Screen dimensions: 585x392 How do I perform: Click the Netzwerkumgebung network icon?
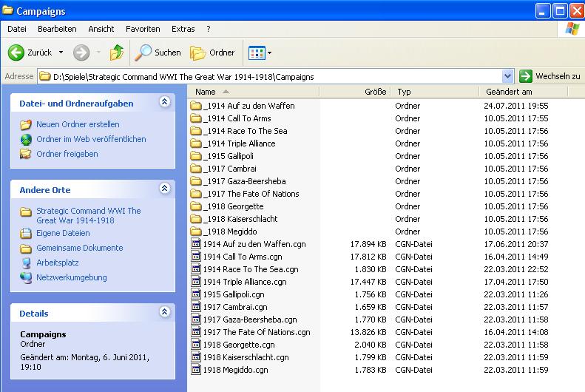pos(26,278)
